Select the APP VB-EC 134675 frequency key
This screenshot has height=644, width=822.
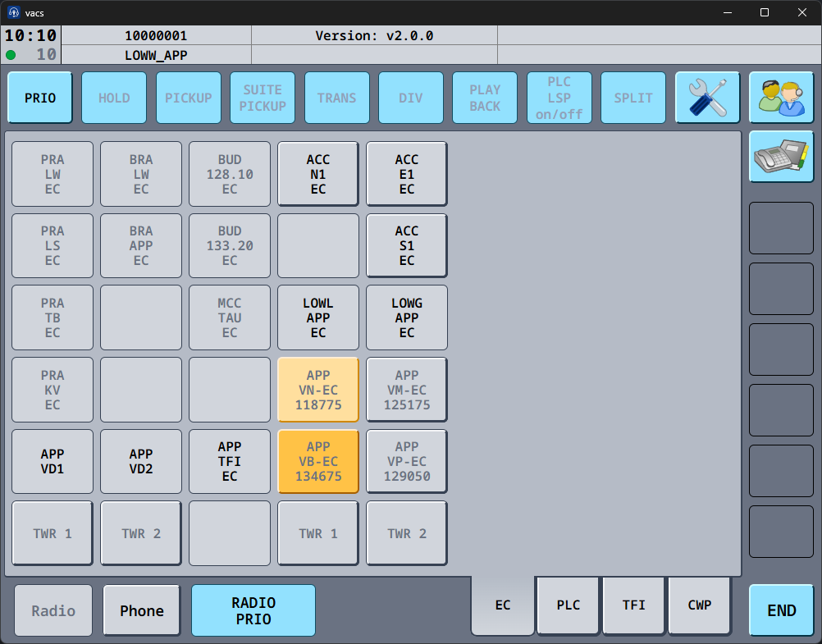[318, 462]
